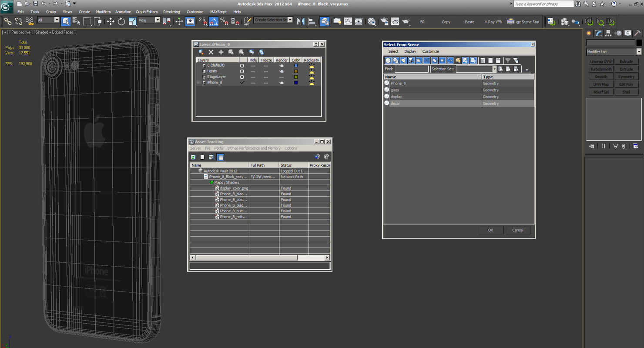Click the color swatch of the iPhone_8 layer
This screenshot has width=644, height=348.
[296, 83]
